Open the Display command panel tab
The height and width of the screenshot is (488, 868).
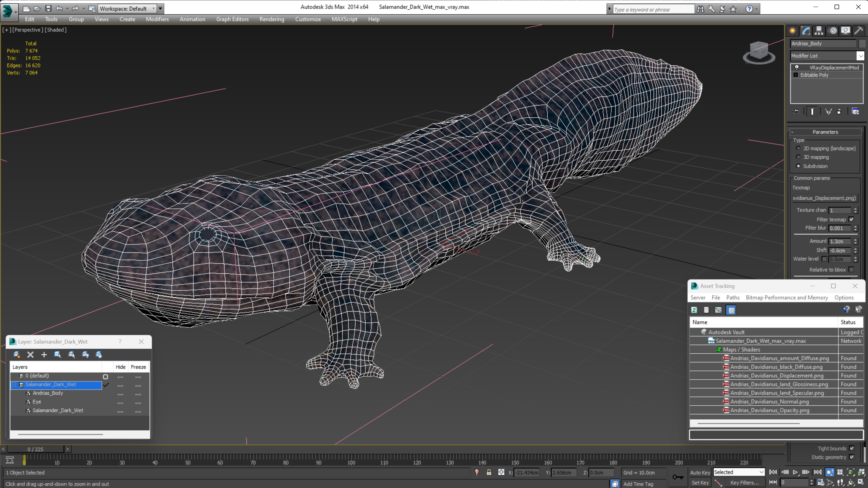pos(845,31)
